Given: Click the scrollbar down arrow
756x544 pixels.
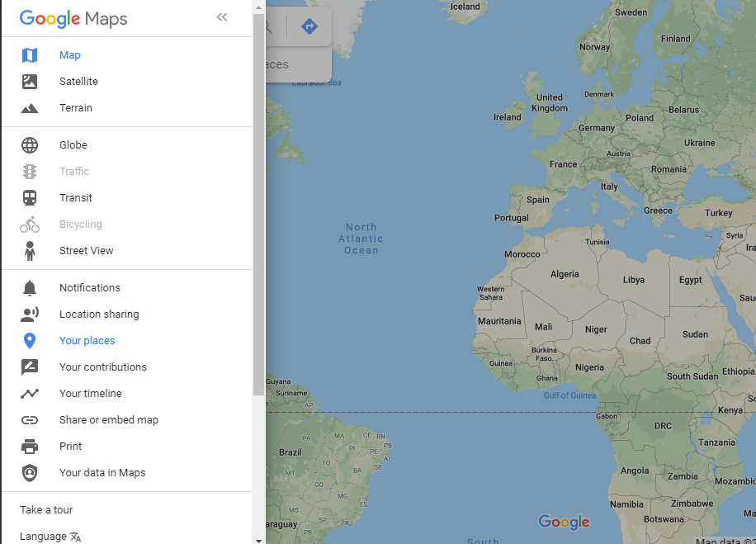Looking at the screenshot, I should (259, 541).
